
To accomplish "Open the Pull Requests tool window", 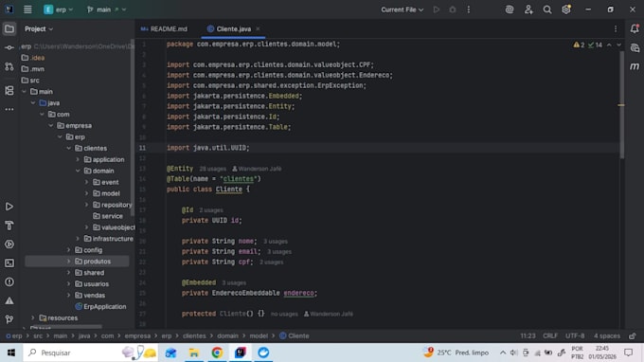I will [x=9, y=66].
